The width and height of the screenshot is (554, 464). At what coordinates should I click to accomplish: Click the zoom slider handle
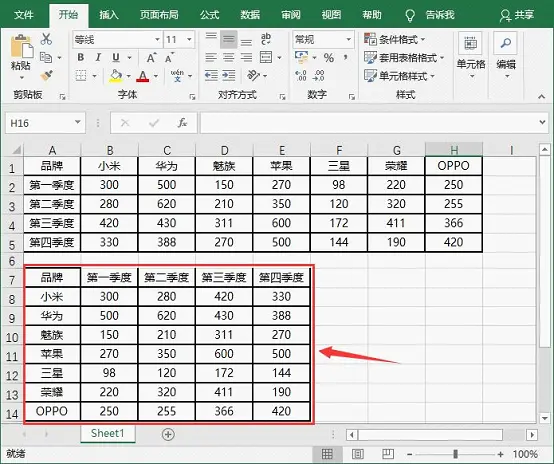click(x=455, y=454)
